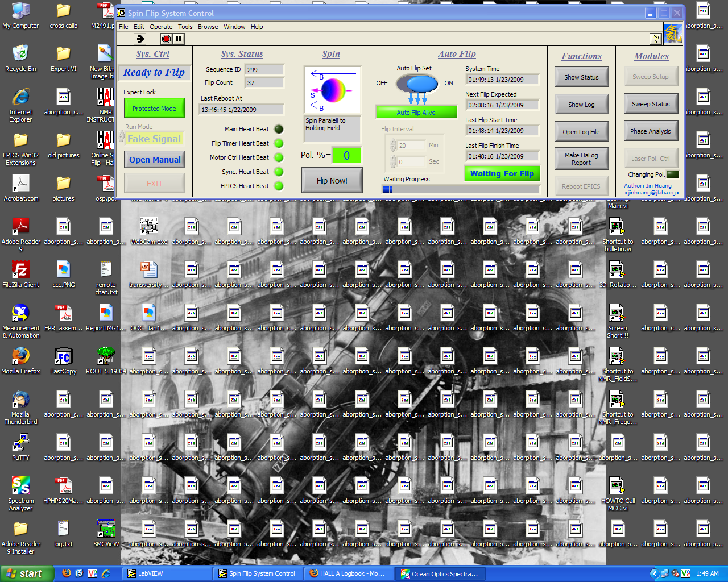Open the ROOT 5.19.04 desktop icon
Screen dimensions: 728x582
pyautogui.click(x=106, y=361)
